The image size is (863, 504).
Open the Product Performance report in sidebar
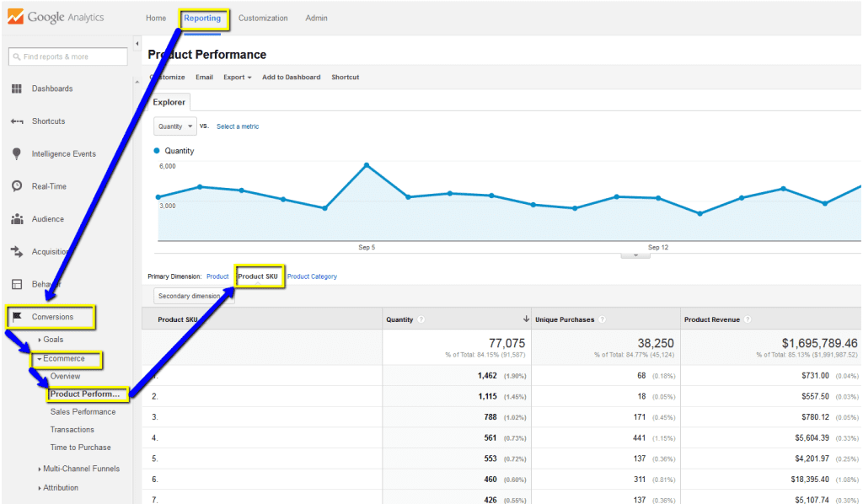pos(85,394)
